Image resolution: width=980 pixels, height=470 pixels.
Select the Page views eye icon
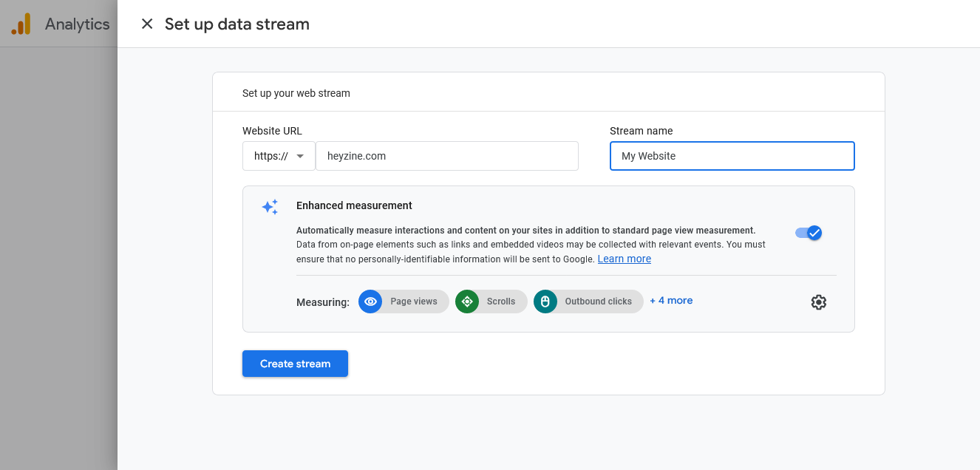[370, 301]
